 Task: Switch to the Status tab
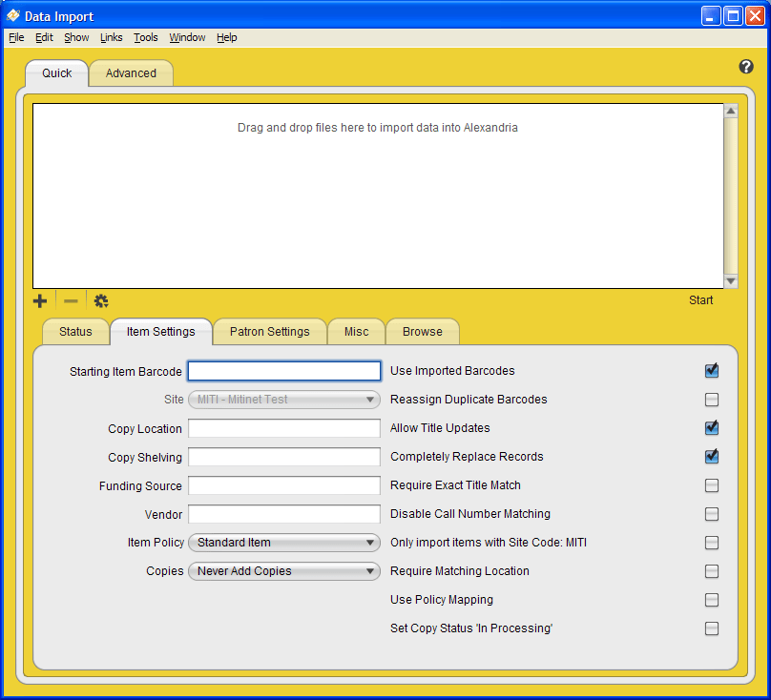click(x=74, y=331)
